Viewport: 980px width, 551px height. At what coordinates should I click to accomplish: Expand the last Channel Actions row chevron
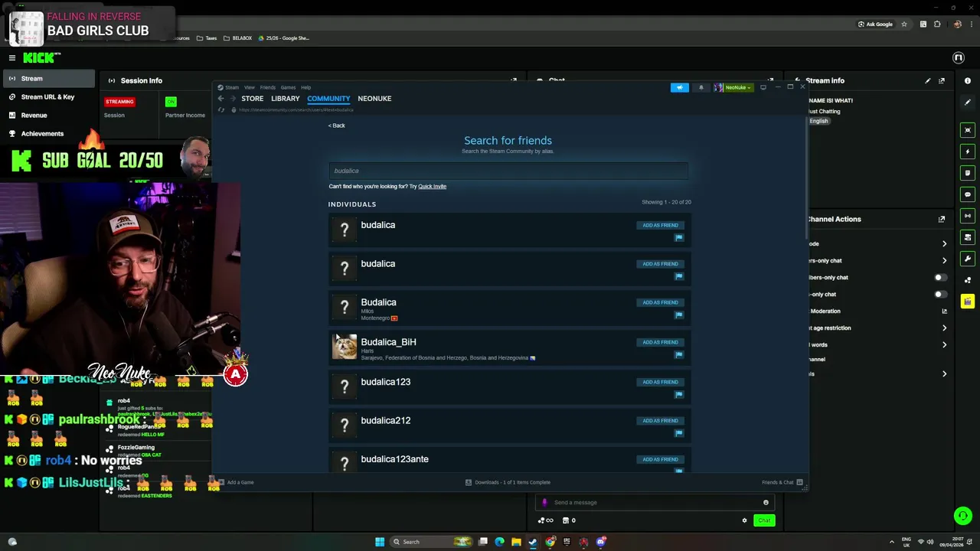click(x=944, y=374)
